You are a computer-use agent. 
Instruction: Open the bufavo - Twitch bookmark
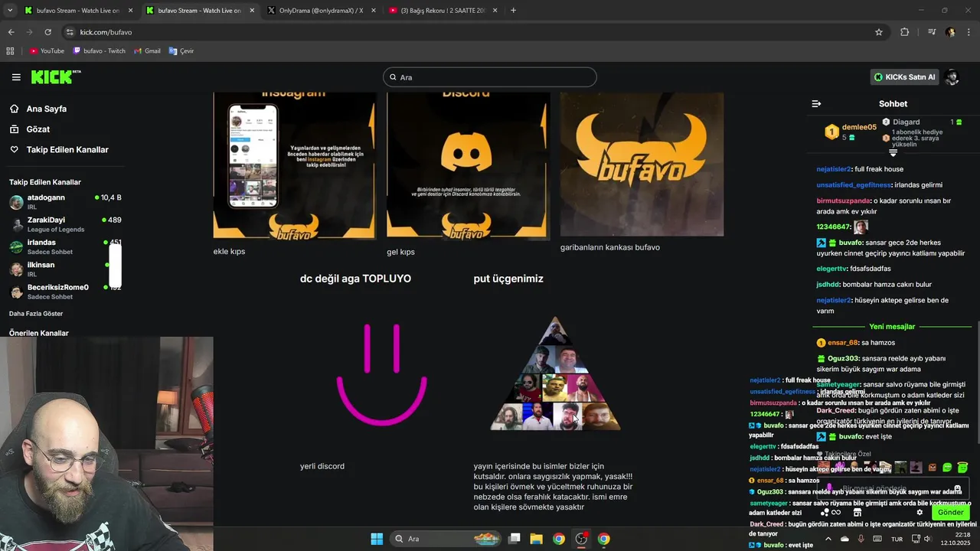[100, 51]
